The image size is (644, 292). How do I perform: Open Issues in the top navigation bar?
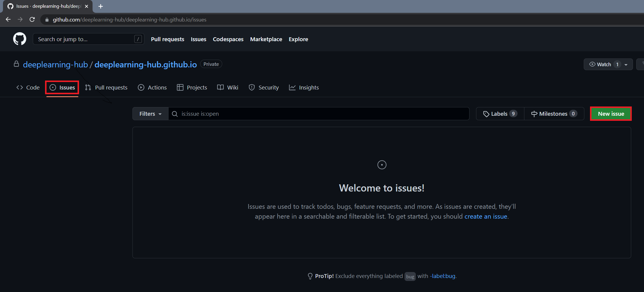coord(198,39)
